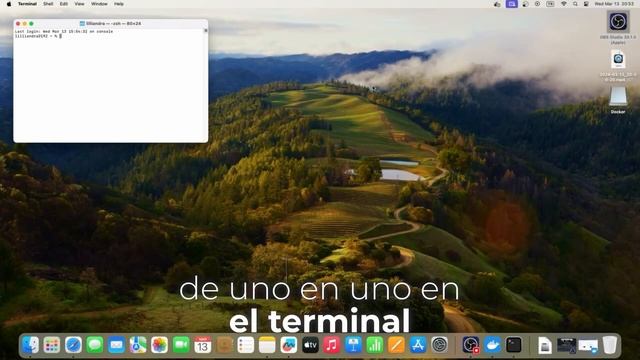Launch Safari from the dock
640x360 pixels.
(x=73, y=345)
